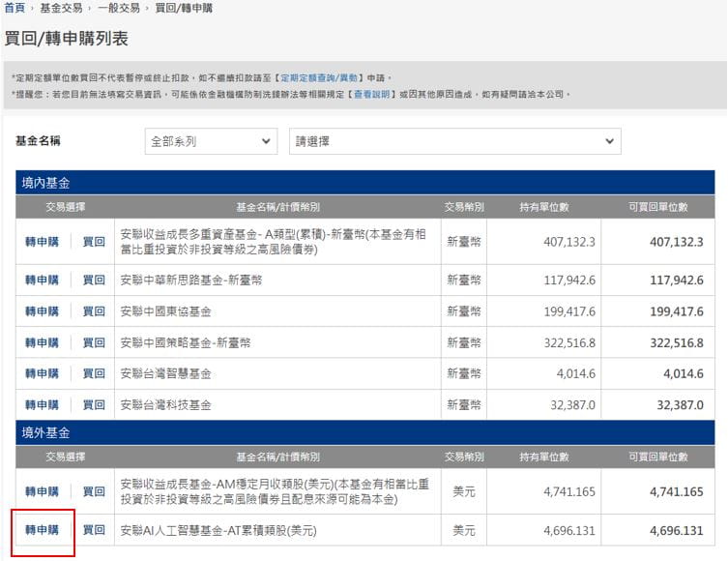Click 買回 for 安聯中國策略基金-新臺幣
Viewport: 728px width, 561px height.
pyautogui.click(x=94, y=342)
